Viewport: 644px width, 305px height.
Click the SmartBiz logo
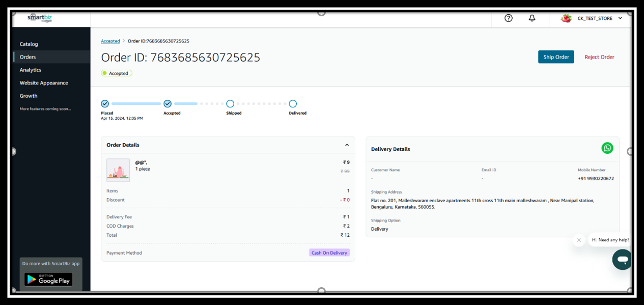pyautogui.click(x=40, y=18)
